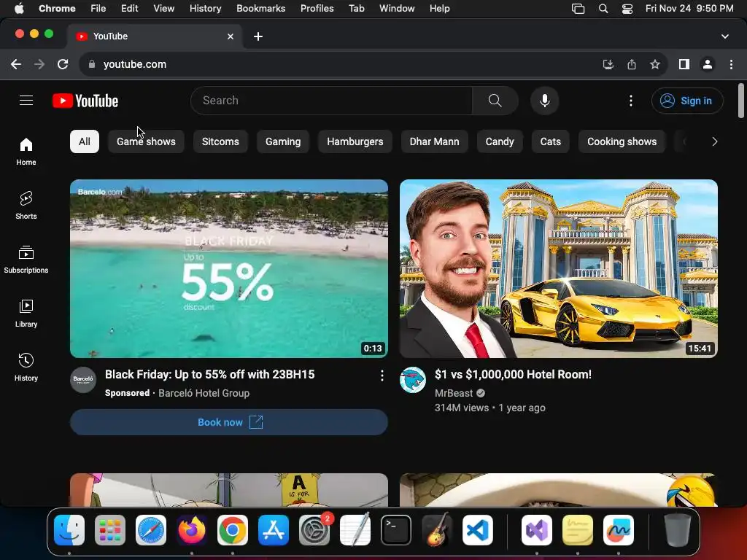Filter by Cats chip
This screenshot has width=747, height=560.
click(x=550, y=141)
